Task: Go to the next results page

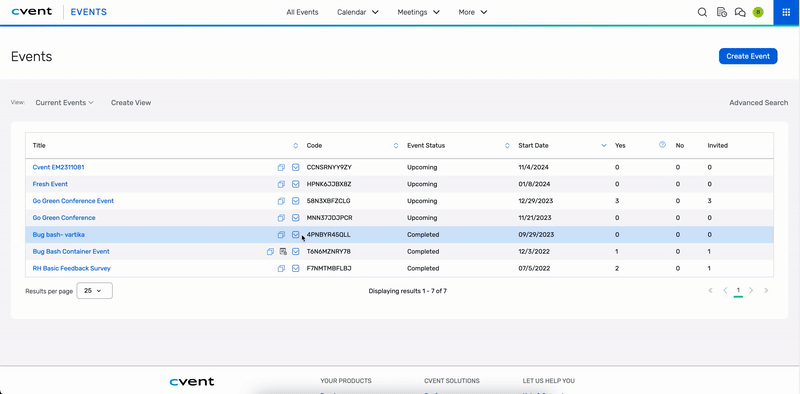Action: point(751,290)
